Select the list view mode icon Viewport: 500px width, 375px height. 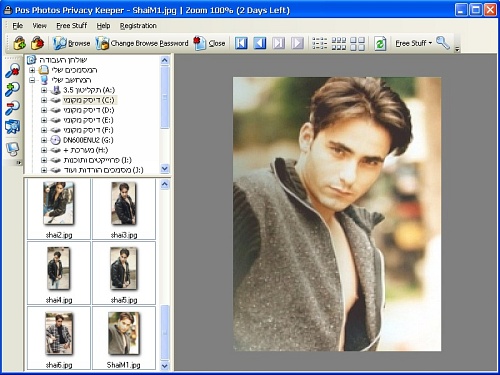point(319,44)
